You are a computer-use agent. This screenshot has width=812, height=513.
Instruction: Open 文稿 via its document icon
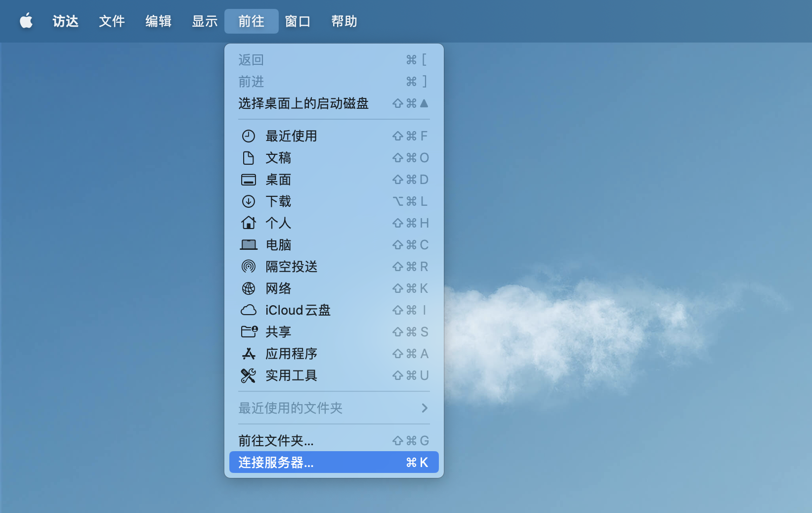click(x=249, y=158)
